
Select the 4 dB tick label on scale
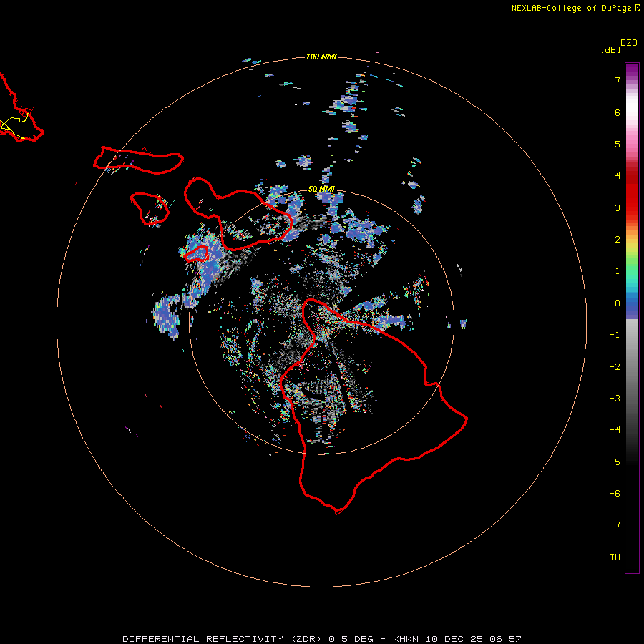(618, 176)
